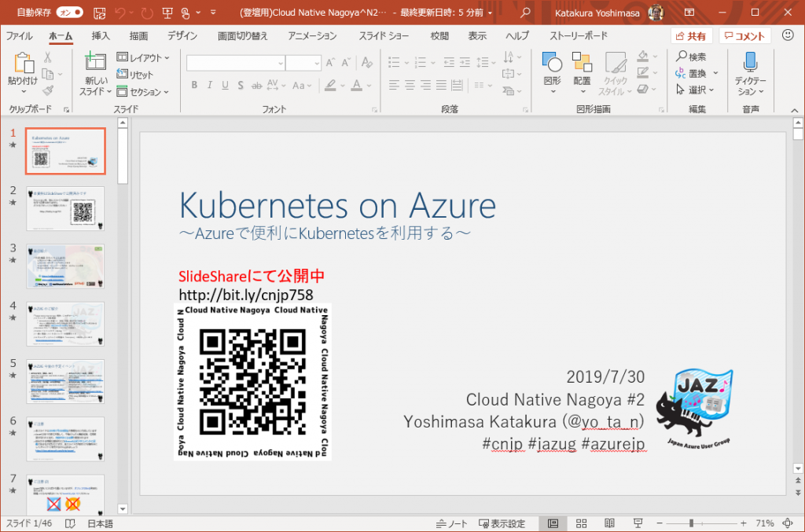This screenshot has height=532, width=805.
Task: Fit slide to current window icon
Action: [x=788, y=523]
